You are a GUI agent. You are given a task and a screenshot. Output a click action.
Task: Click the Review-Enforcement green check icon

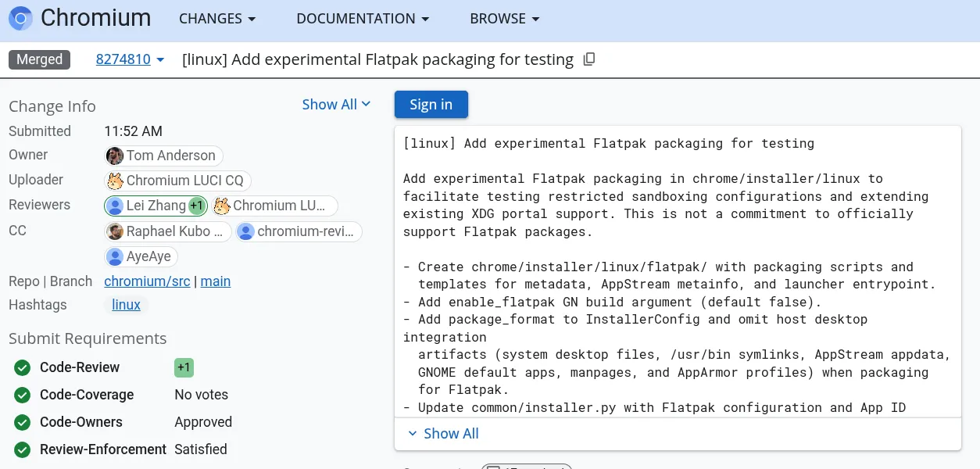click(23, 449)
